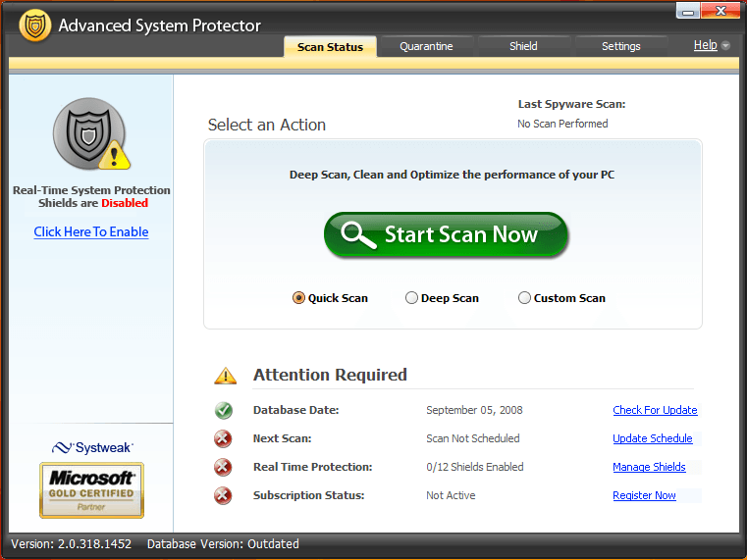Image resolution: width=747 pixels, height=560 pixels.
Task: Click the 'Next Scan:' label
Action: pyautogui.click(x=282, y=438)
